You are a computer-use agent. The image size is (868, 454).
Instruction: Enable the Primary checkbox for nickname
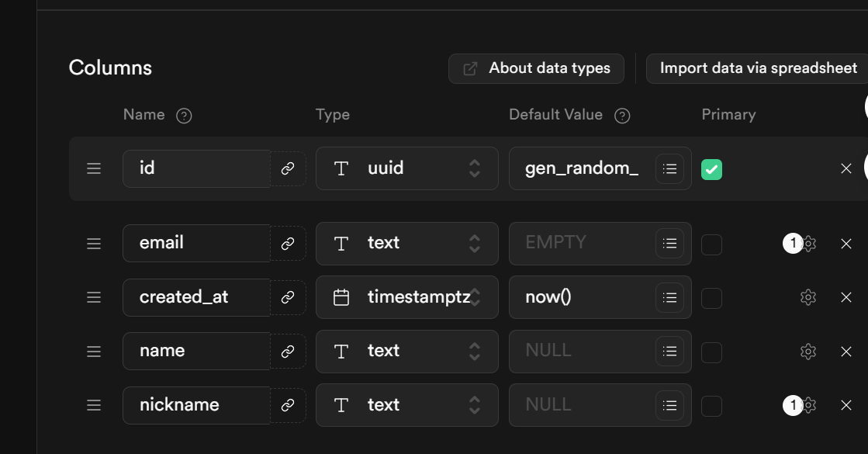click(711, 406)
